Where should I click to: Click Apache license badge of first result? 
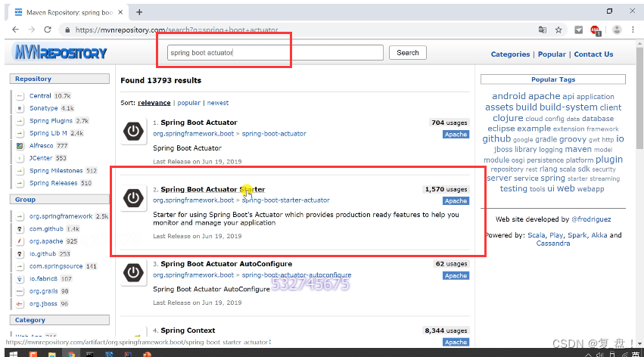pyautogui.click(x=456, y=134)
